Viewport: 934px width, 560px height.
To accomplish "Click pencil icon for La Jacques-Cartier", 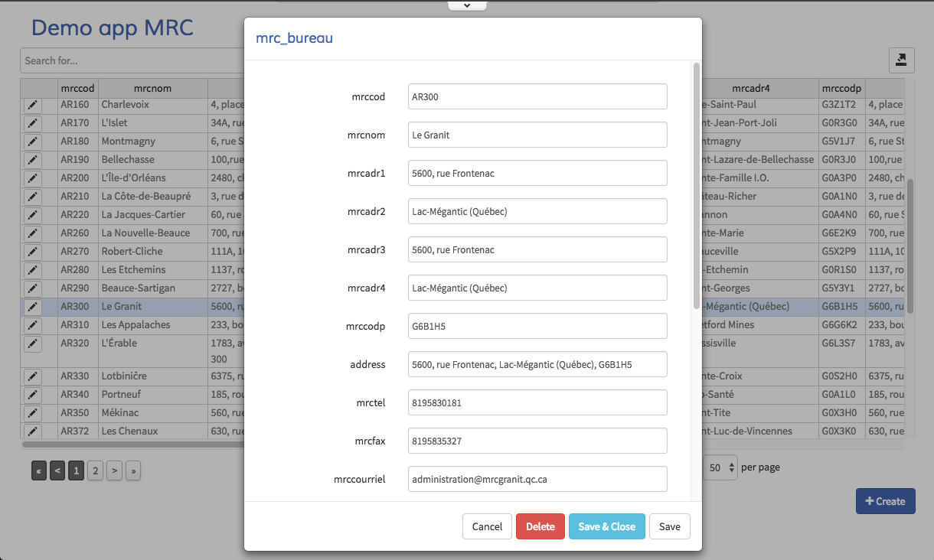I will [32, 215].
